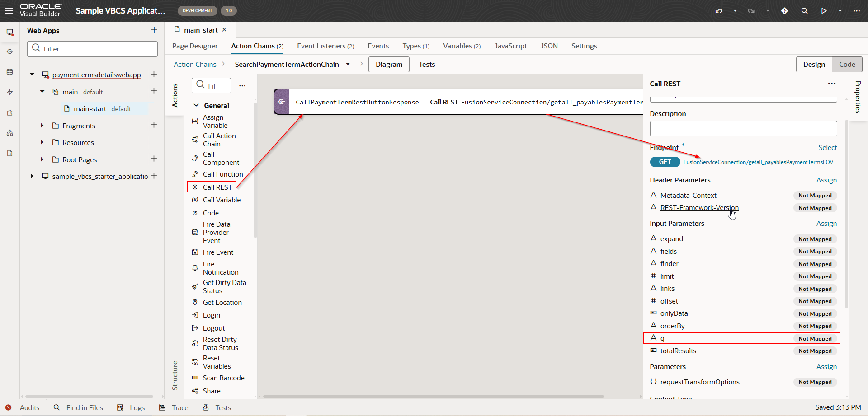Switch editor to Code mode

click(x=847, y=65)
